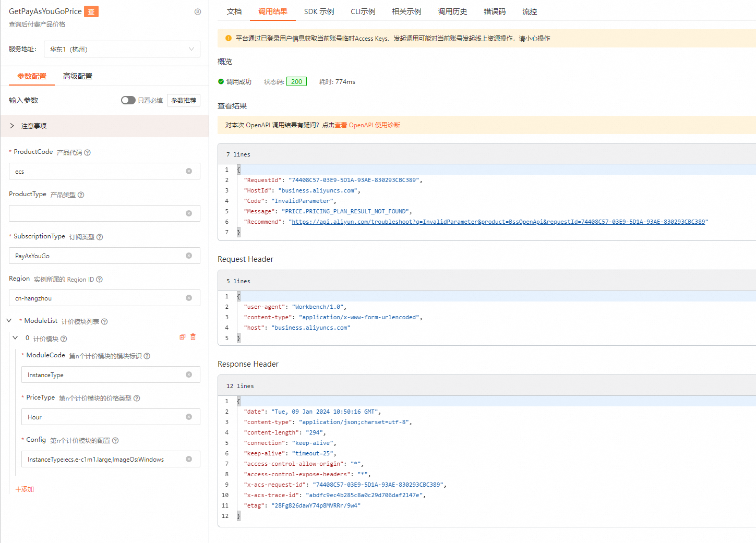Click the 添加 link to add a module

point(25,489)
